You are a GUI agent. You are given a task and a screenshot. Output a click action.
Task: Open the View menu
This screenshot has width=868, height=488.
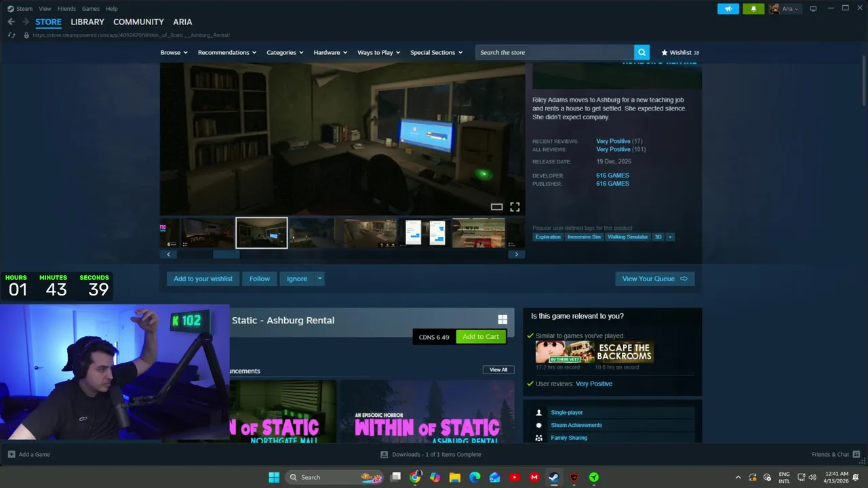point(45,9)
